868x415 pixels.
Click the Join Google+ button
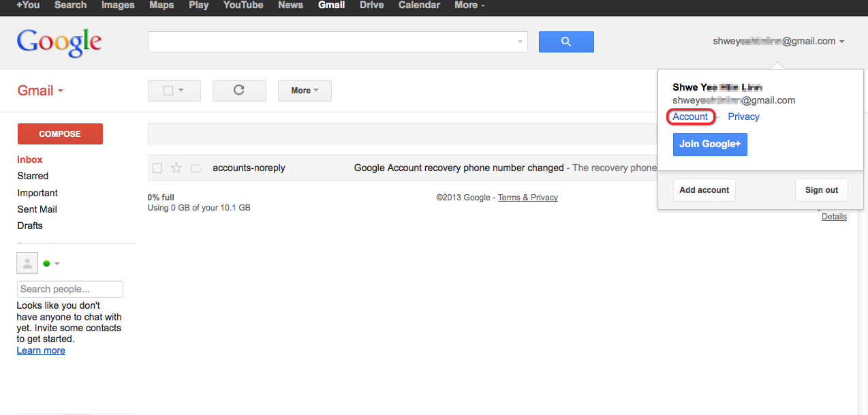(710, 144)
